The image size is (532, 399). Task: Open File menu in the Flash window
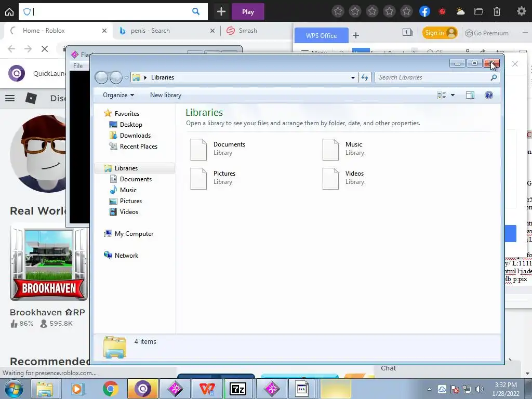[78, 65]
